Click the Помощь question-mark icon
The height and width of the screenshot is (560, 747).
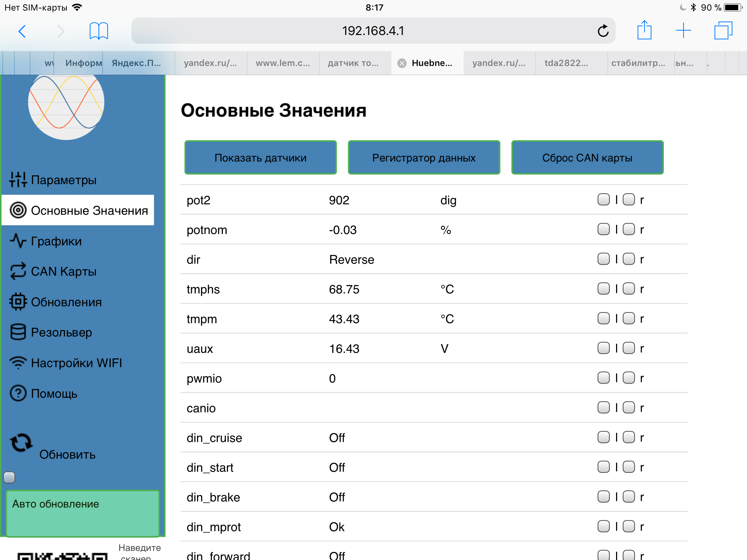18,393
